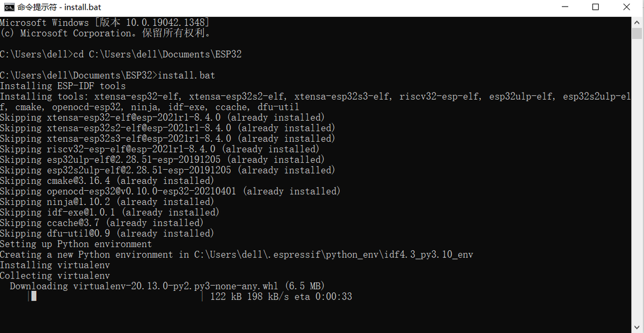Click the scrollbar up arrow
Screen dimensions: 644x333
[637, 22]
